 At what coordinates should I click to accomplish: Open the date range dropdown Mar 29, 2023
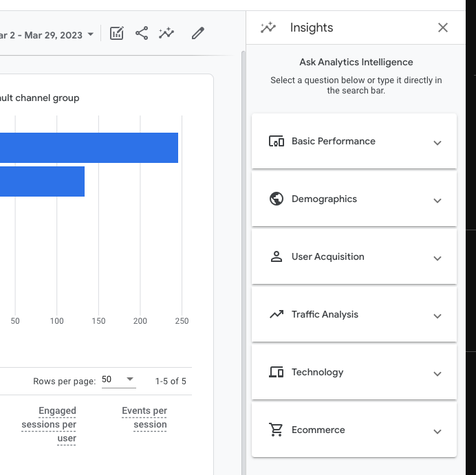click(47, 35)
